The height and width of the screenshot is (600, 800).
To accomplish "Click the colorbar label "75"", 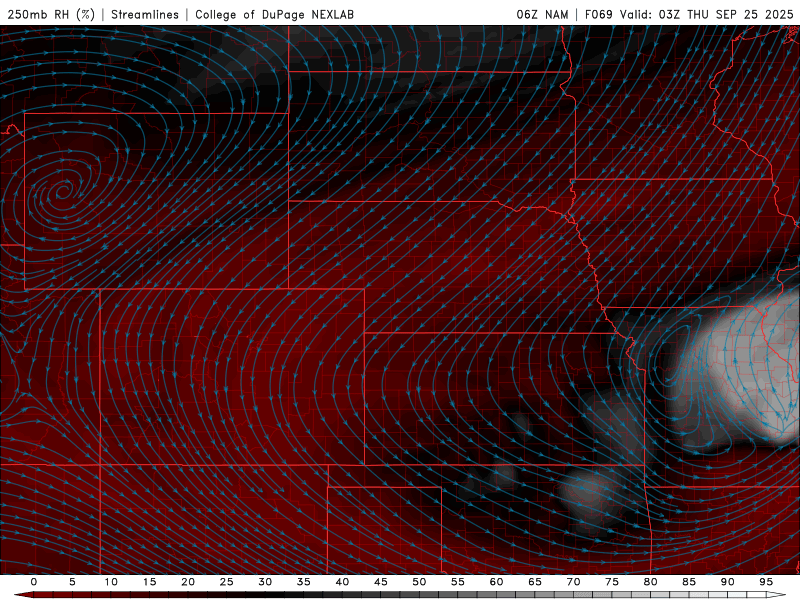I will (x=612, y=582).
